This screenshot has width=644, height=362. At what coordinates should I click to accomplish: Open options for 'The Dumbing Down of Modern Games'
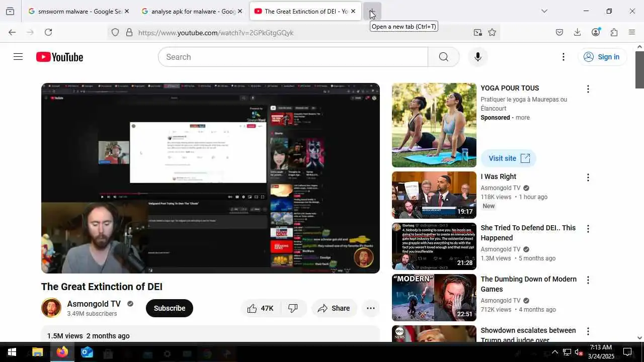(588, 280)
